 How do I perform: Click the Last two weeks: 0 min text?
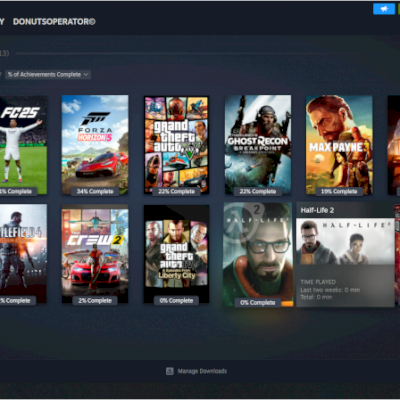click(x=330, y=290)
